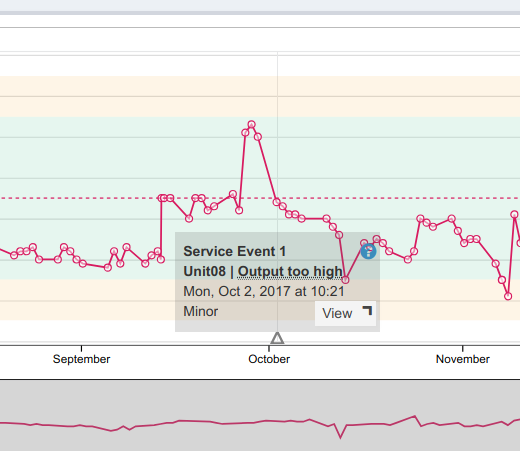Click the 'Output too high' dotted link
The image size is (520, 451).
(x=290, y=272)
